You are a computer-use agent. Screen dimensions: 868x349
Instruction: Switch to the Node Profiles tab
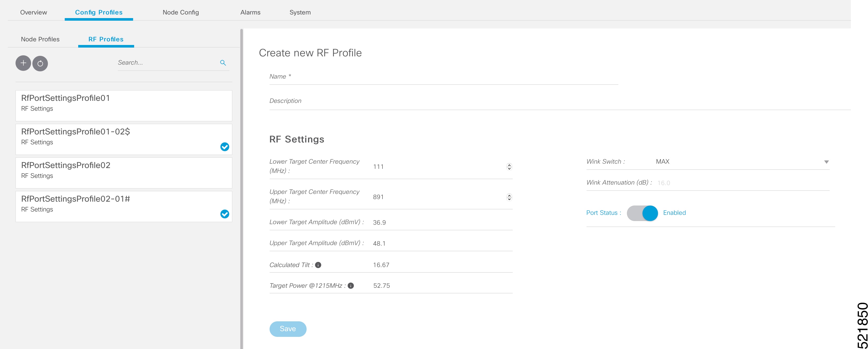(x=40, y=39)
